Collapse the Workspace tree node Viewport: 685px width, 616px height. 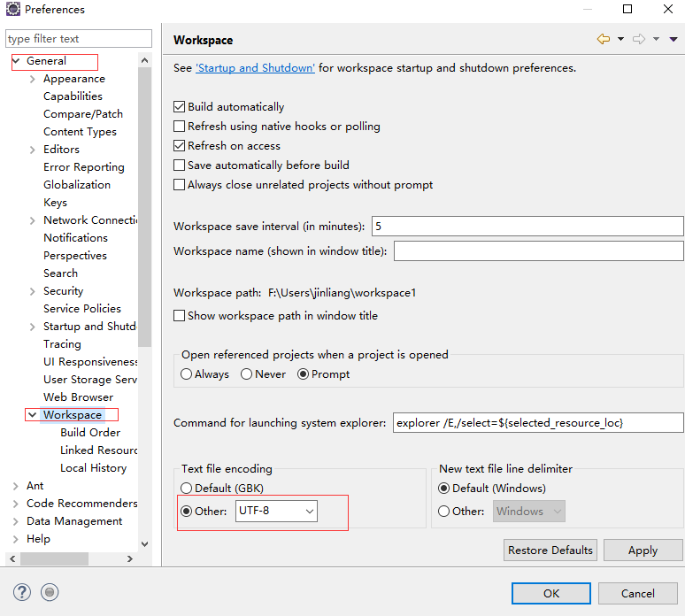tap(33, 414)
